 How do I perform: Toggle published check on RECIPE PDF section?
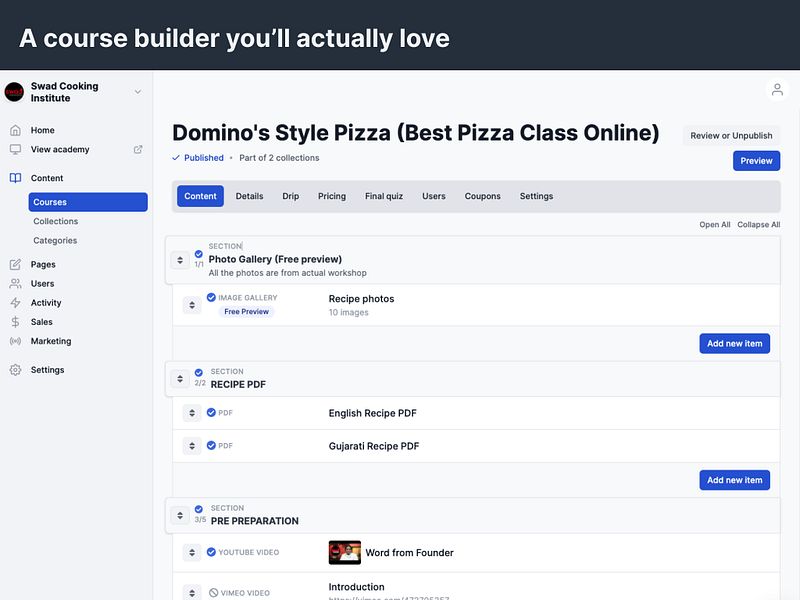(x=198, y=372)
